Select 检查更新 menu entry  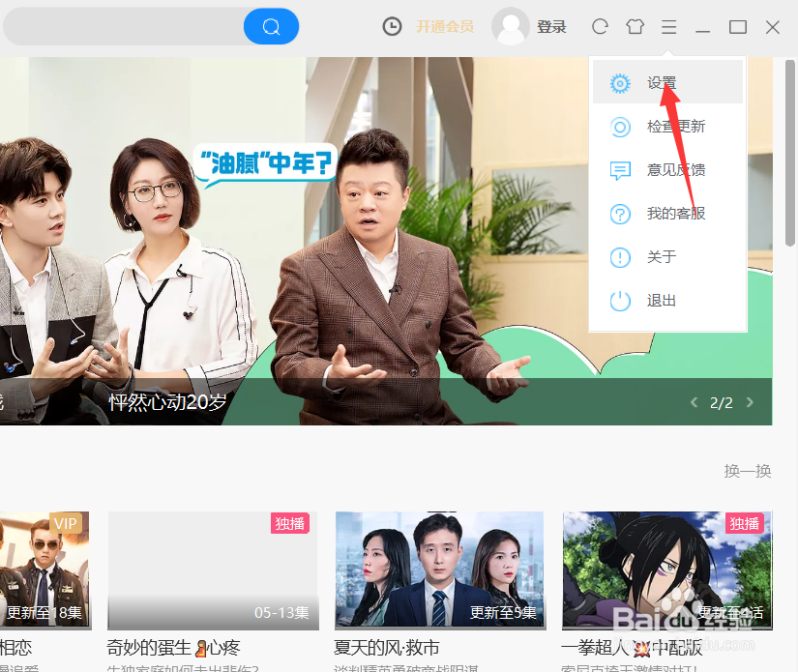[x=667, y=126]
